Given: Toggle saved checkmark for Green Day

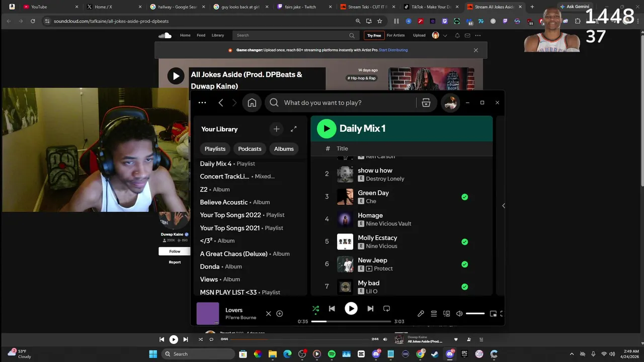Looking at the screenshot, I should pyautogui.click(x=465, y=197).
